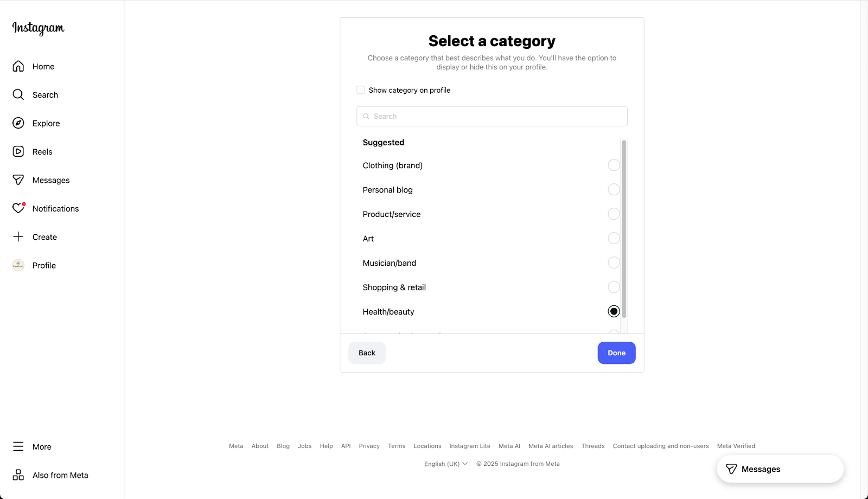This screenshot has height=499, width=868.
Task: Click the Back button
Action: 367,353
